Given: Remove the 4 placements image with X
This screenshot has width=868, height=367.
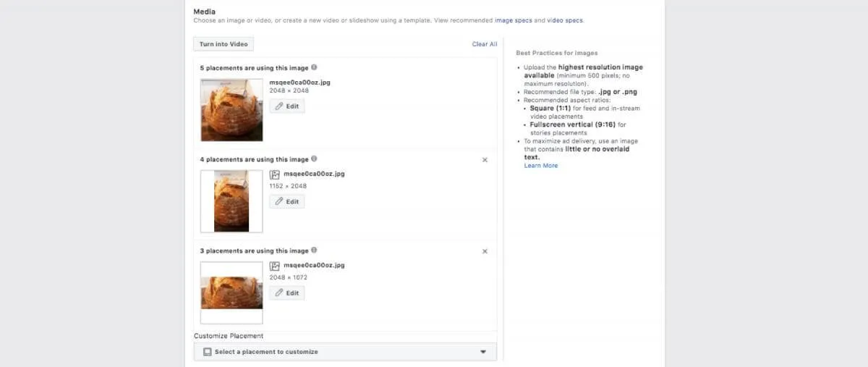Looking at the screenshot, I should tap(485, 160).
